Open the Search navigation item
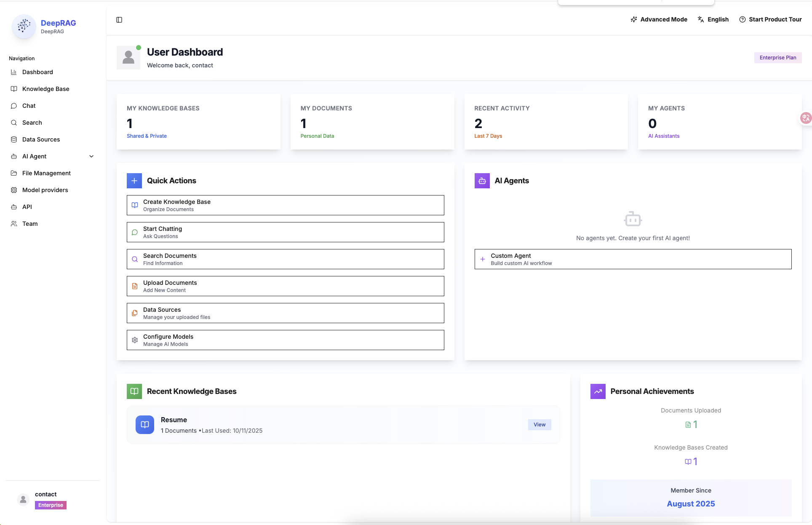812x525 pixels. point(32,123)
